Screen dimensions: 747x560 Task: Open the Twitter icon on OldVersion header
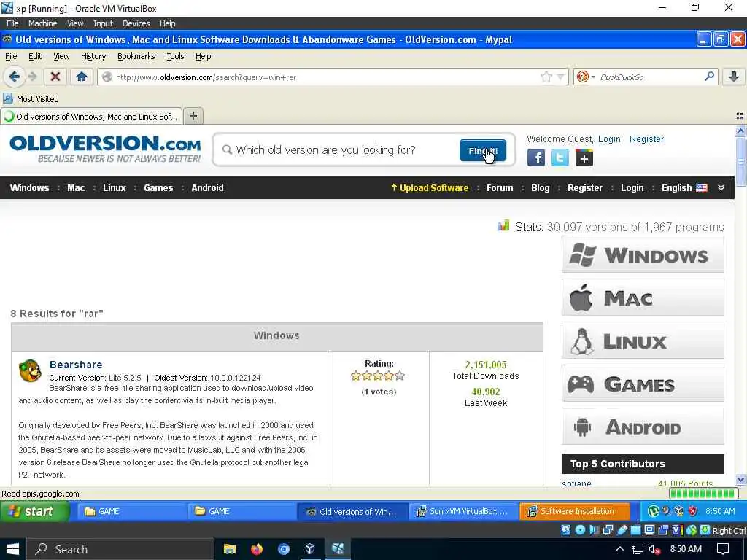tap(560, 157)
